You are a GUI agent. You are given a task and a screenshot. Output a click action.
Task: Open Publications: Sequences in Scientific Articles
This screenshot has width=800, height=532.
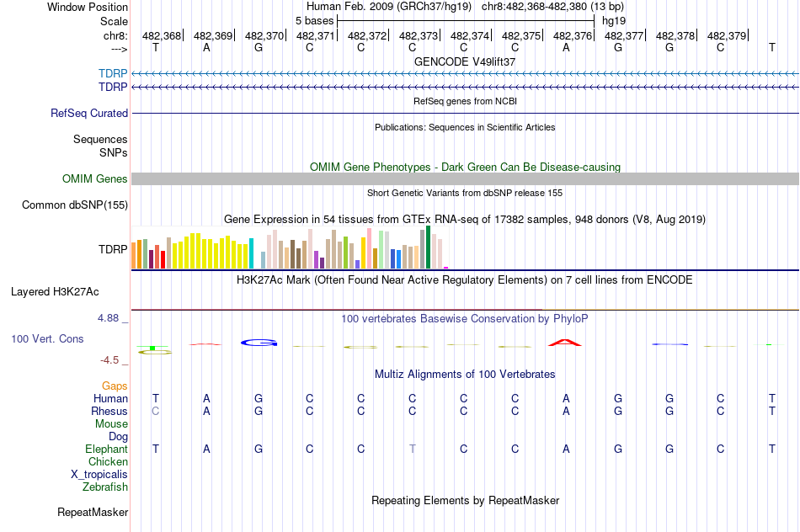[465, 127]
